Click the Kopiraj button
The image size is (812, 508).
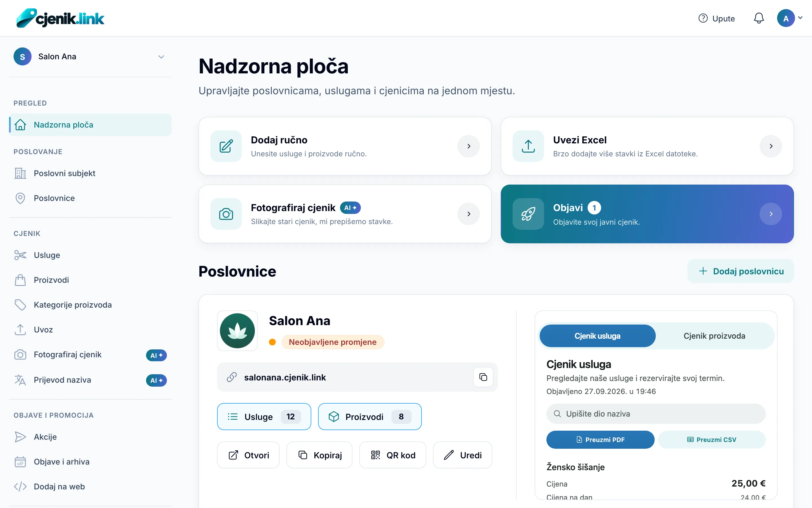click(x=319, y=455)
